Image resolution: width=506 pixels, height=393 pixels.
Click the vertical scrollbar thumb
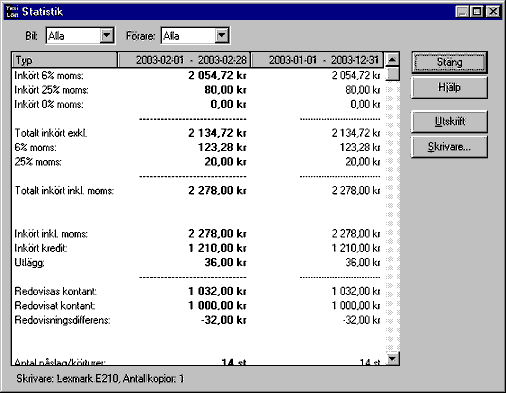pyautogui.click(x=392, y=74)
